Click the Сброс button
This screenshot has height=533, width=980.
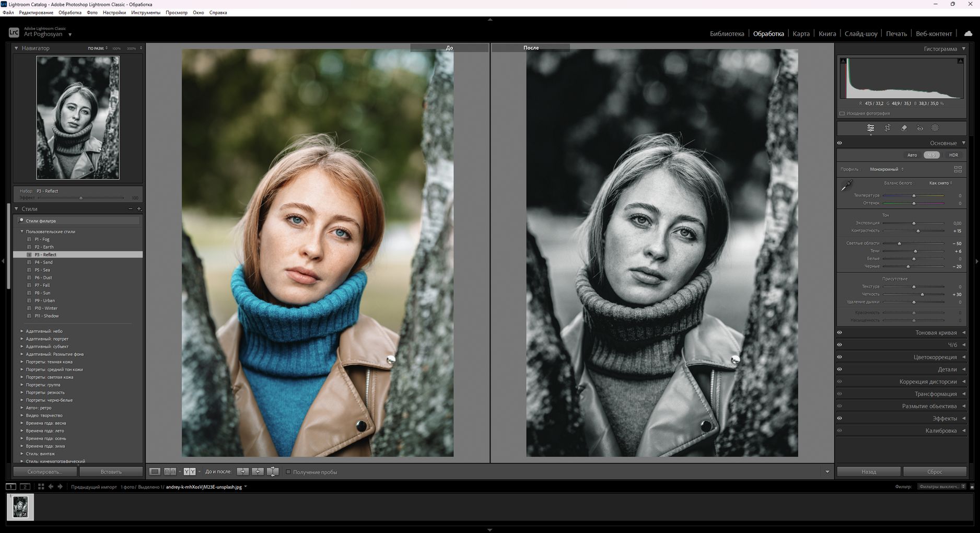click(x=935, y=472)
